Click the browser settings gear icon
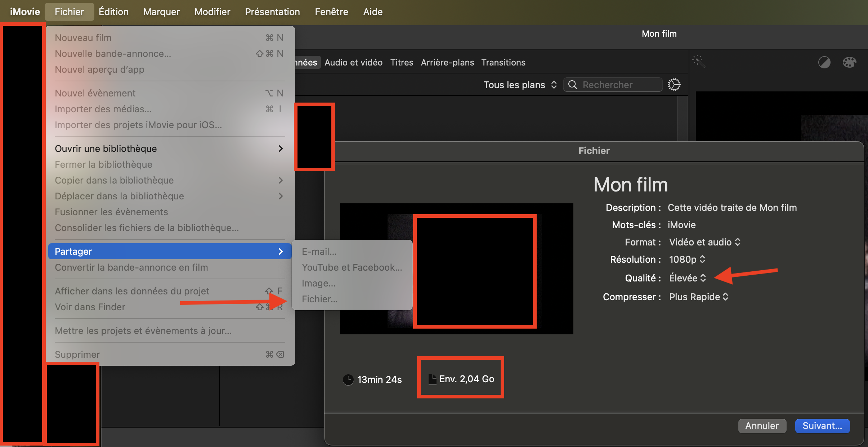The height and width of the screenshot is (447, 868). point(674,85)
